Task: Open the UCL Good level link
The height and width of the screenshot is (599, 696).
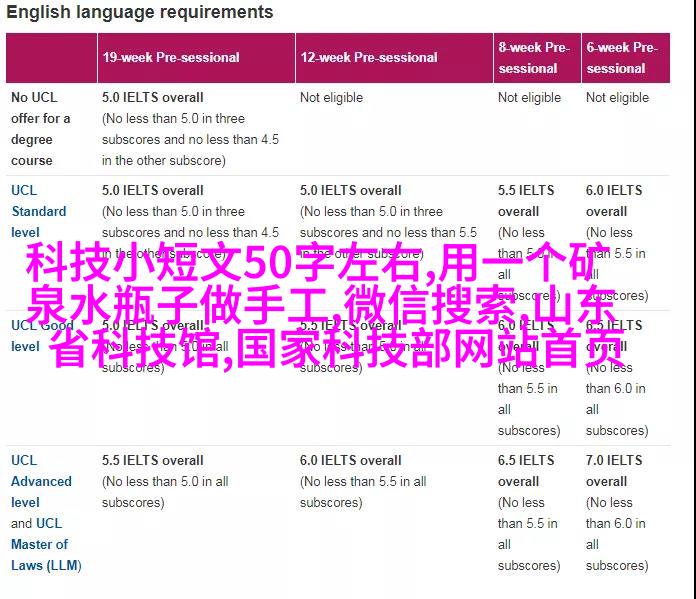Action: [x=42, y=336]
